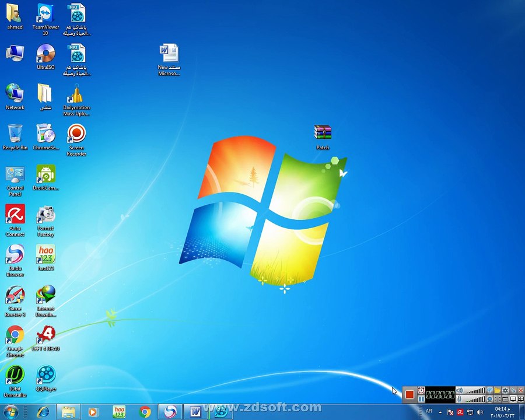The image size is (525, 420).
Task: Select the Computer desktop icon
Action: 15,53
